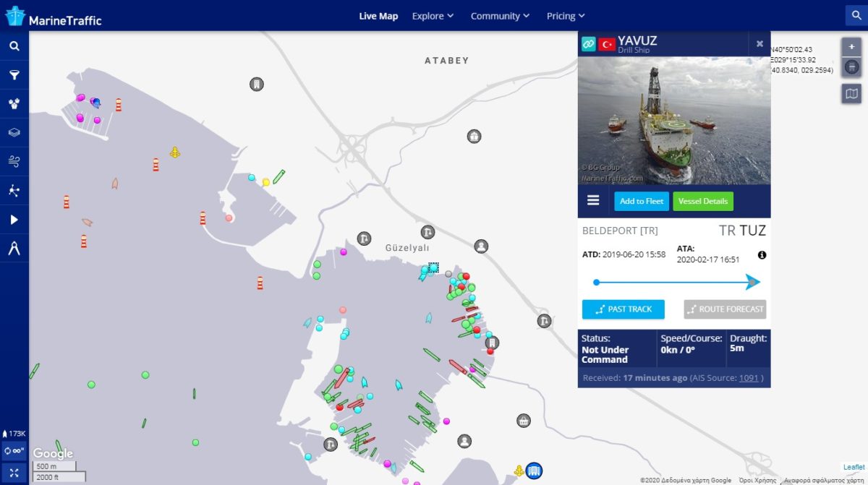Expand the Community dropdown menu
Image resolution: width=868 pixels, height=485 pixels.
tap(500, 16)
